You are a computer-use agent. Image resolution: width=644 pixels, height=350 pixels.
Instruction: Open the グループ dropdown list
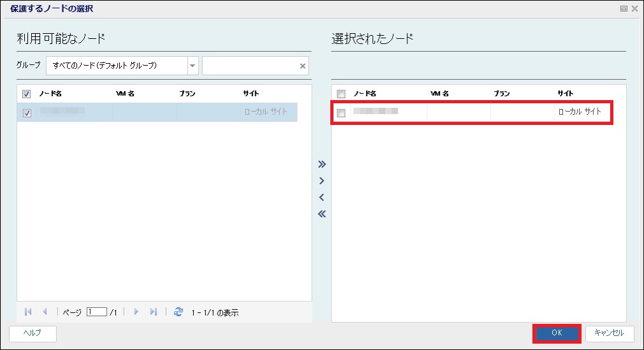[193, 66]
